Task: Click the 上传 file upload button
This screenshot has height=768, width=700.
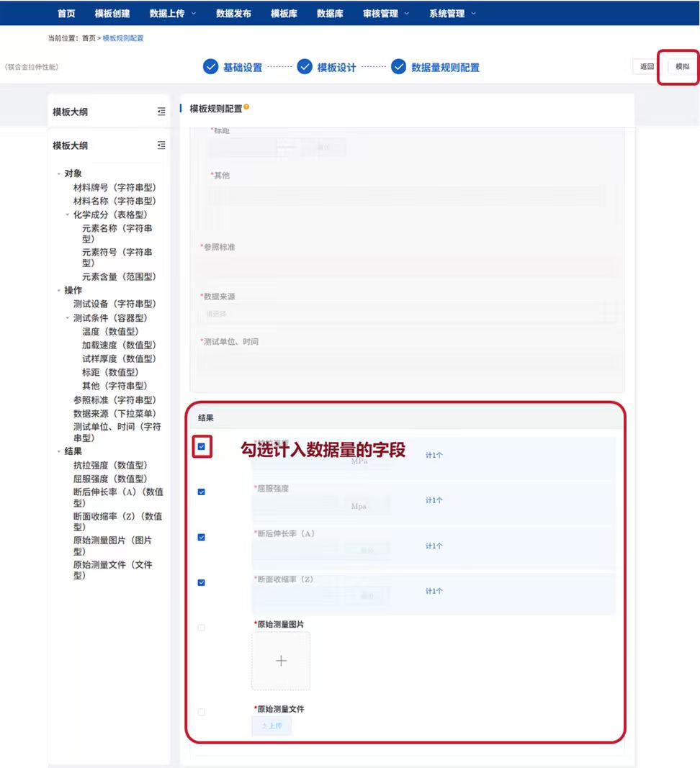Action: pyautogui.click(x=272, y=726)
